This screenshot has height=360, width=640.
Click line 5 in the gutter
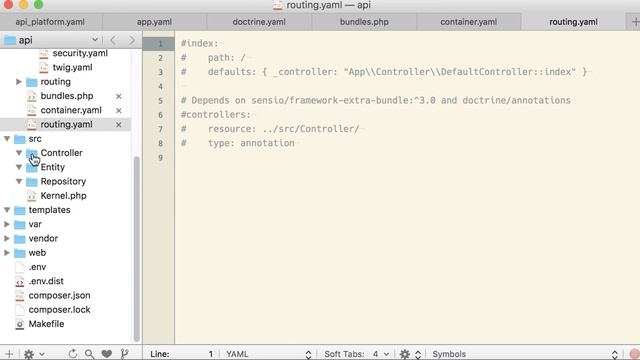pyautogui.click(x=160, y=101)
